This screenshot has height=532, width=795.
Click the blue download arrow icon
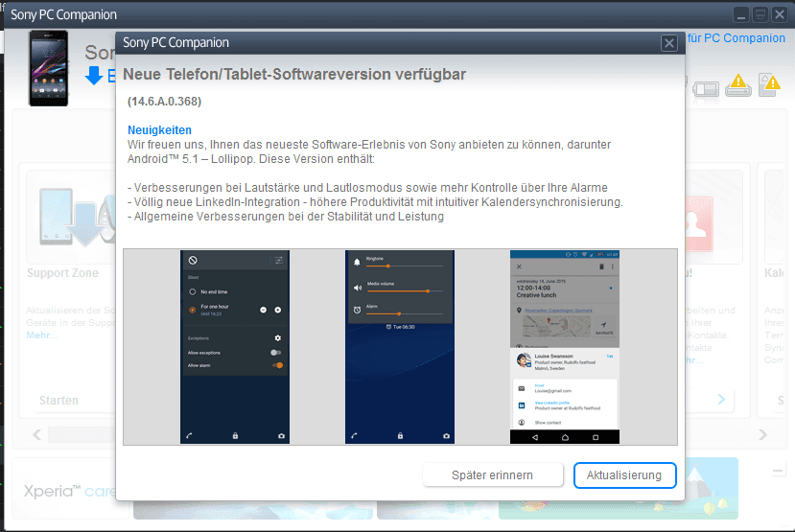point(93,76)
